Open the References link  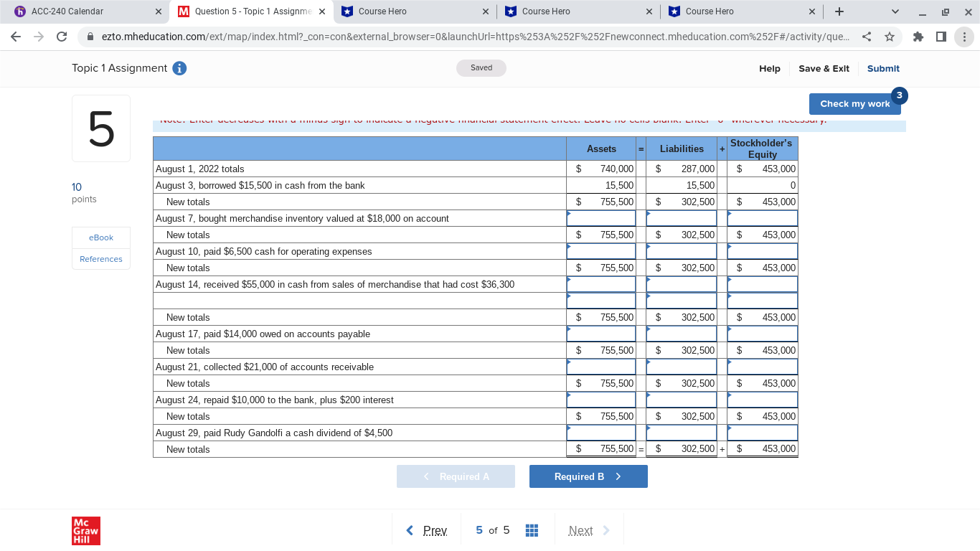pos(100,259)
